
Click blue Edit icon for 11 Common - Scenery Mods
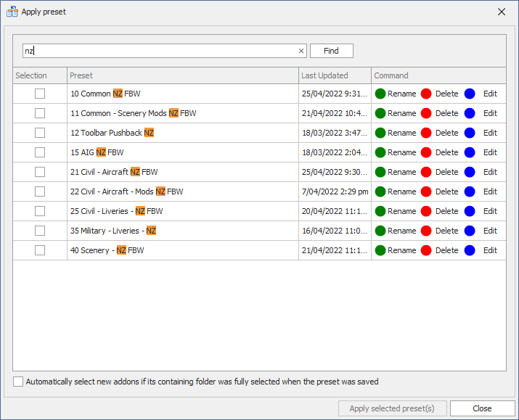[470, 113]
